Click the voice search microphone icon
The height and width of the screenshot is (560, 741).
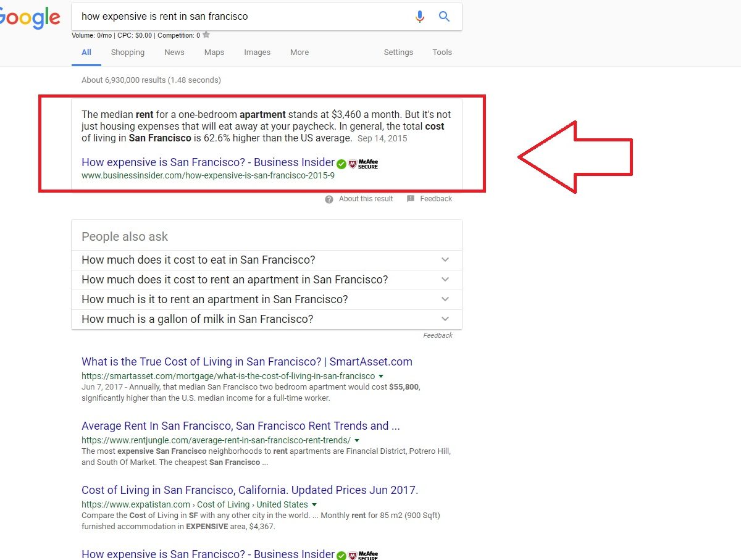[x=420, y=17]
